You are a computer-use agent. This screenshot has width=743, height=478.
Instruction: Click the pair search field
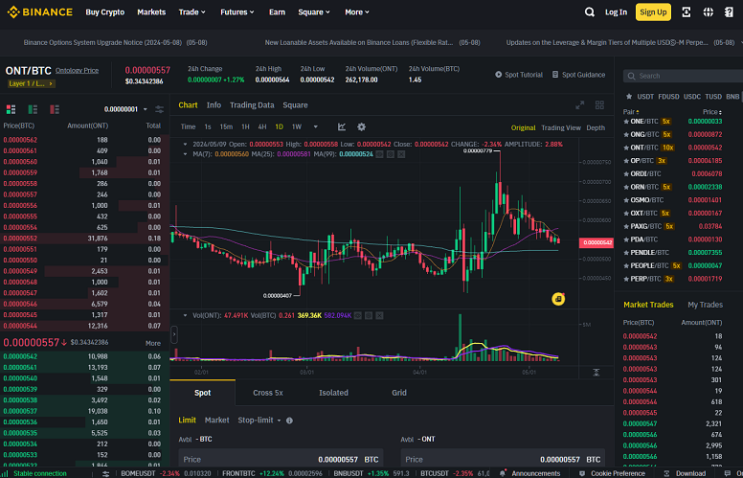[x=685, y=76]
